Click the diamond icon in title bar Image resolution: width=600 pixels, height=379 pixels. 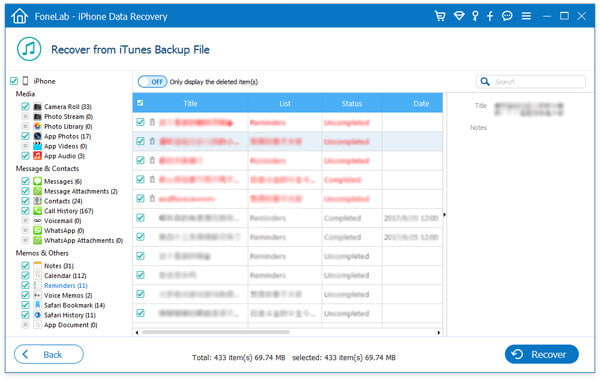(459, 16)
